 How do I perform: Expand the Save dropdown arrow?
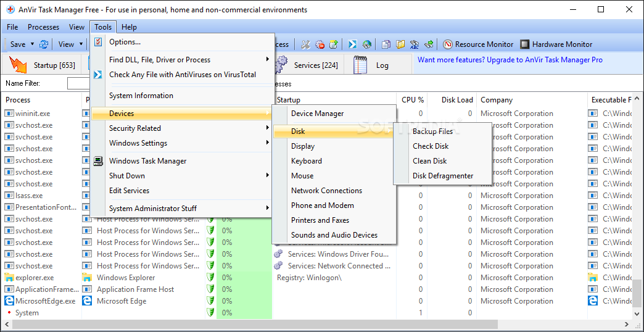(31, 44)
